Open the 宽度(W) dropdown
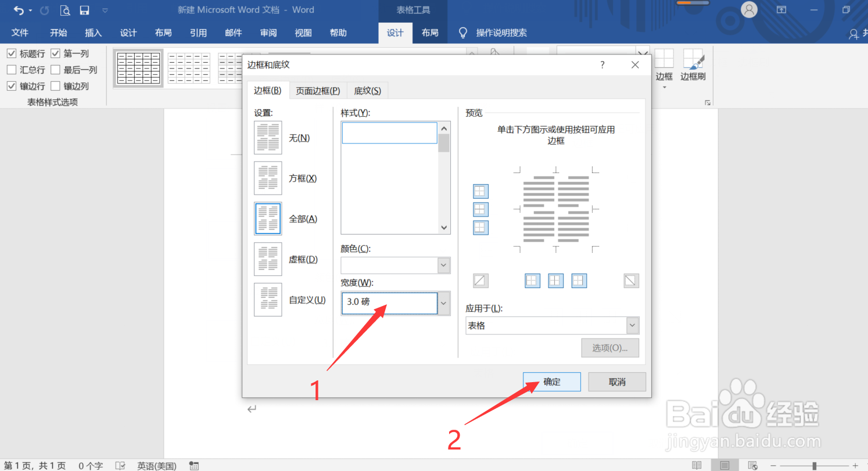This screenshot has height=471, width=868. (443, 303)
